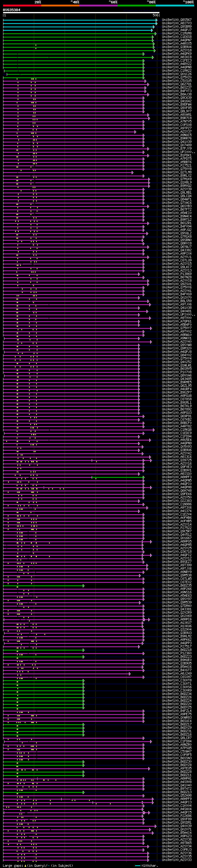This screenshot has height=868, width=197.
Task: Click the cyan alignment bar for UniRef100_Q8S567
Action: point(80,20)
